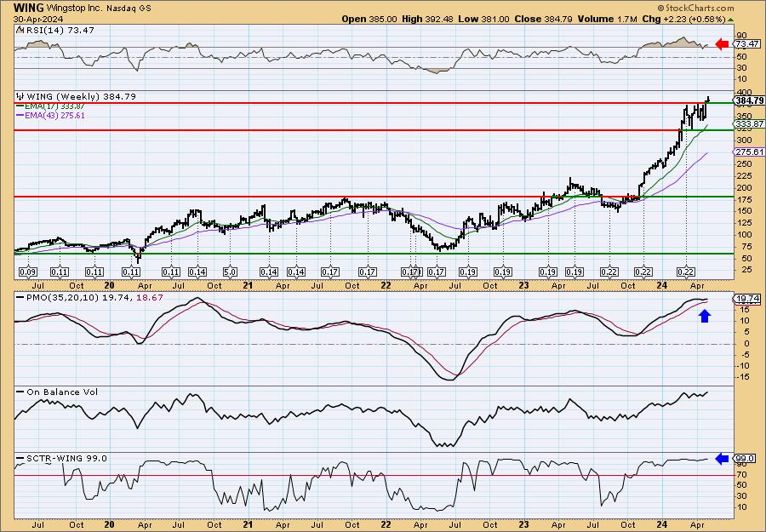Click the 'WING (Weekly) 384.79' price legend

[x=81, y=97]
